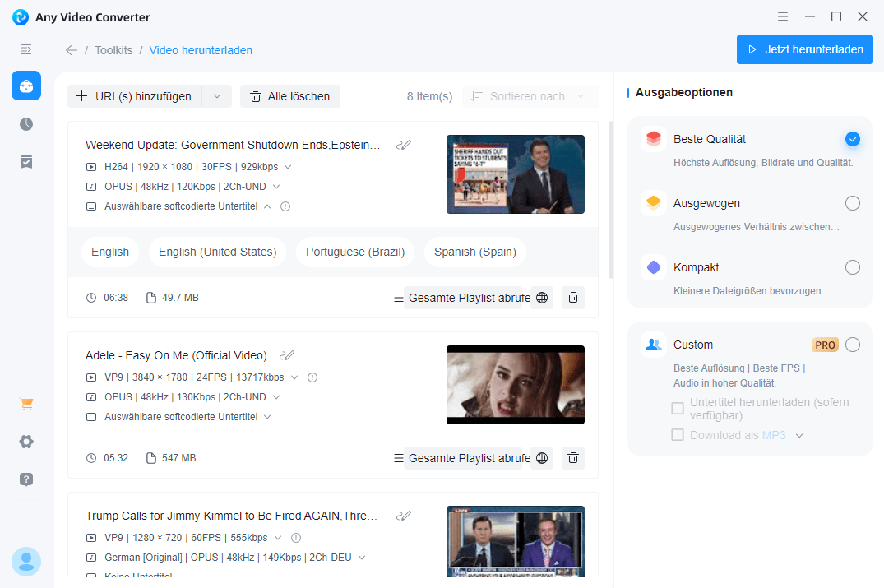
Task: Collapse the sidebar with the hamburger icon
Action: 25,49
